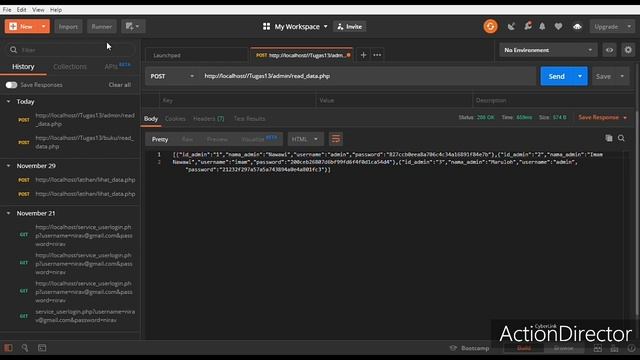
Task: Select the Pretty response view
Action: (x=160, y=139)
